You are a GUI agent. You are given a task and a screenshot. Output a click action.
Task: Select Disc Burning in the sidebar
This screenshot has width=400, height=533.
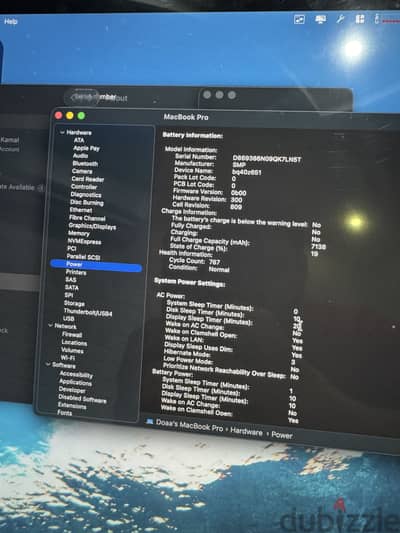pyautogui.click(x=87, y=202)
